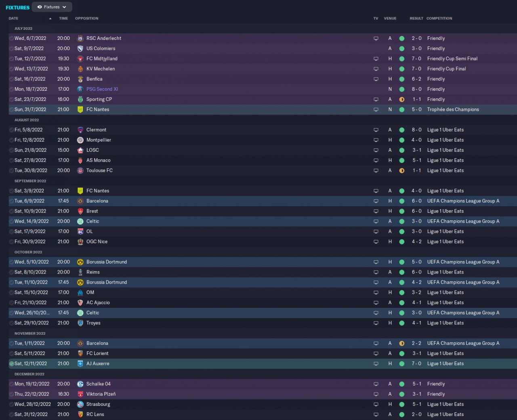The image size is (517, 420).
Task: Click the RC Lens club crest
Action: (80, 414)
